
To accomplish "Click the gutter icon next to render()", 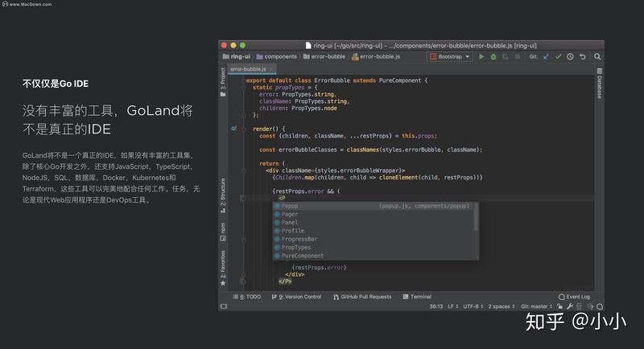I will [233, 129].
